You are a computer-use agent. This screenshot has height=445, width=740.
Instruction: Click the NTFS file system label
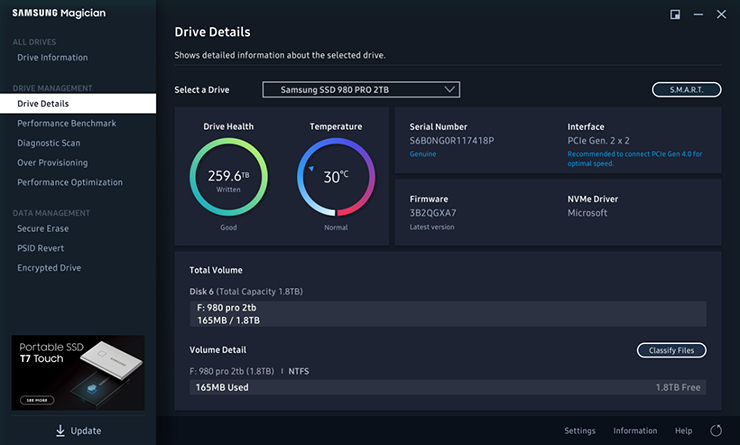click(x=299, y=371)
